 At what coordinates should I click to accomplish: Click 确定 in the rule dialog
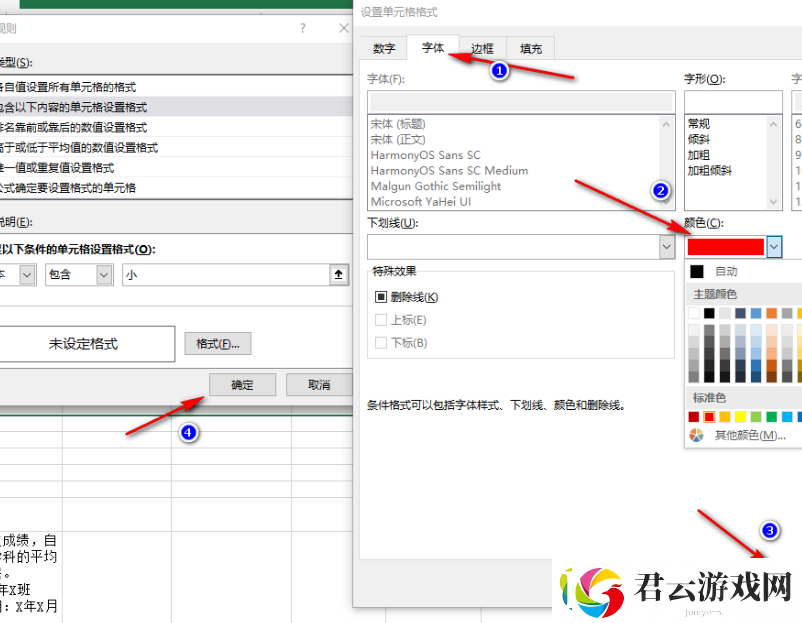coord(242,385)
